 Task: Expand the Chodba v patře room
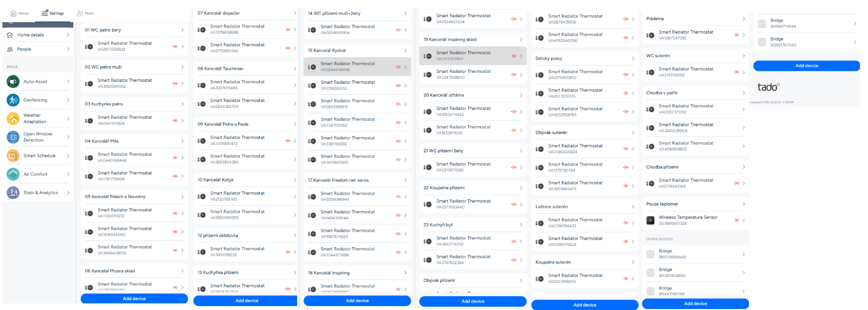pos(695,93)
